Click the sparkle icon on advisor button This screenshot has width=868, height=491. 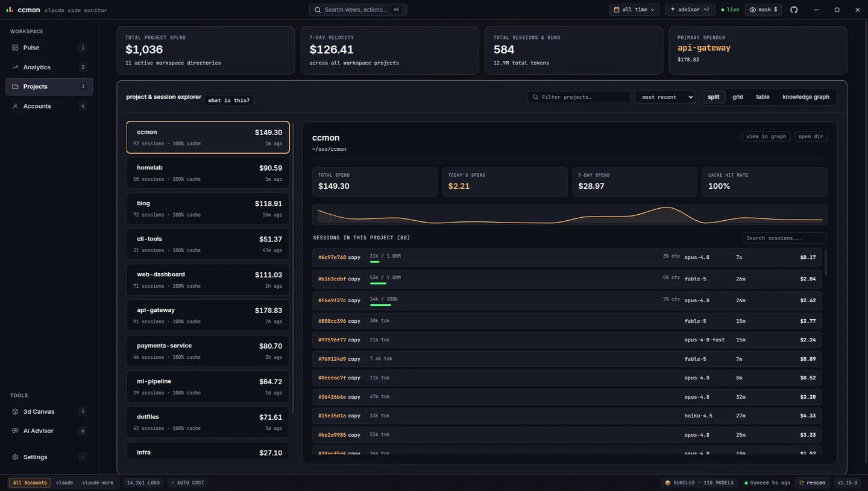673,10
